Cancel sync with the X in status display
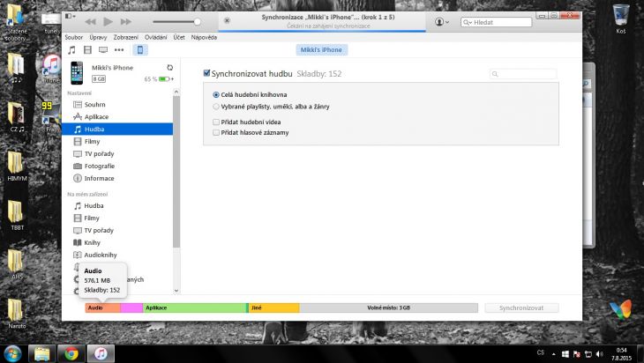 227,20
